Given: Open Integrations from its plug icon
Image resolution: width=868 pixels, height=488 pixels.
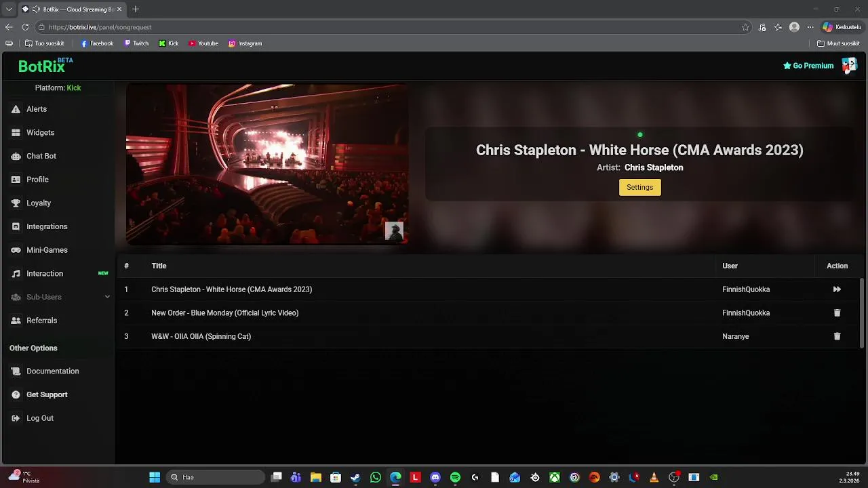Looking at the screenshot, I should (16, 226).
